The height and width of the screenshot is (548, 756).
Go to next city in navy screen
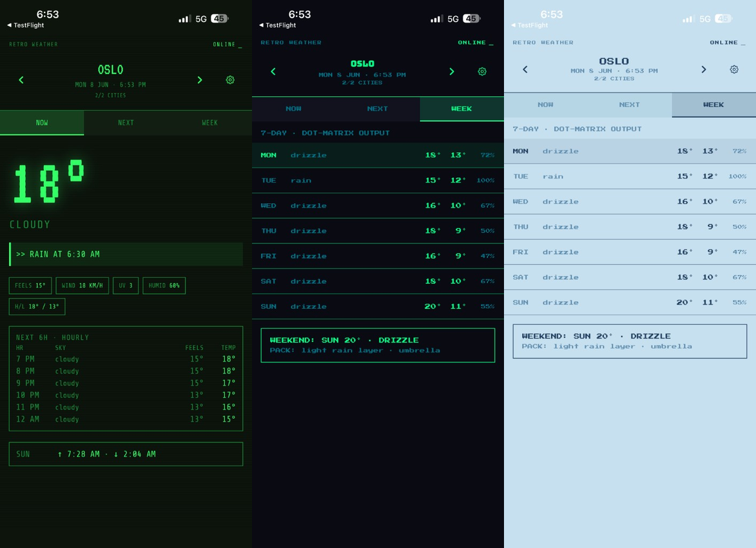[x=452, y=72]
